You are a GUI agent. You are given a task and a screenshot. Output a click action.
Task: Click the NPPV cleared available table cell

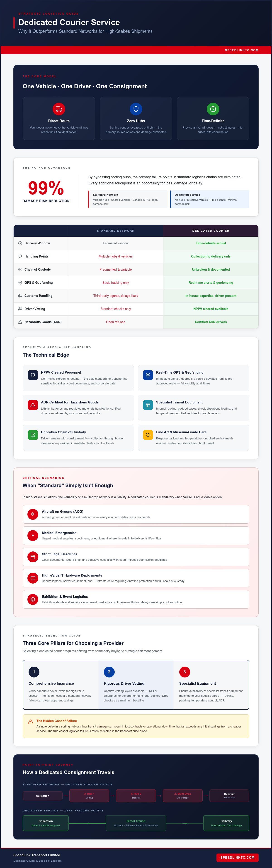coord(211,309)
